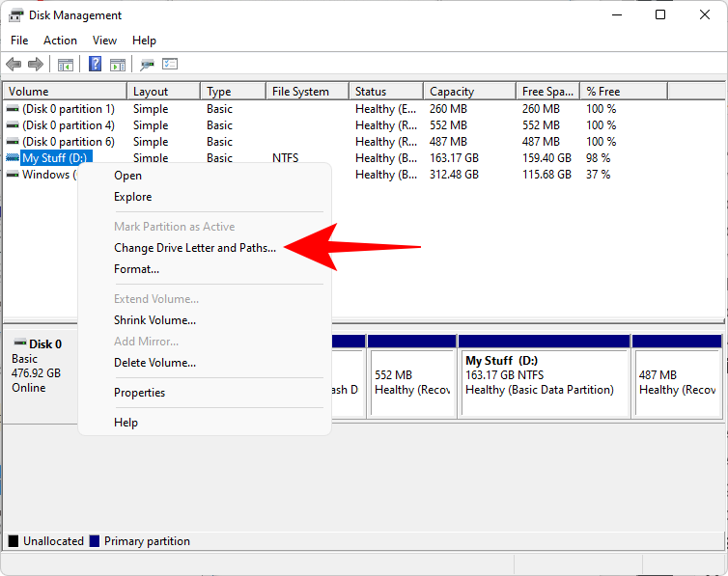Open the File menu
728x576 pixels.
(x=19, y=41)
